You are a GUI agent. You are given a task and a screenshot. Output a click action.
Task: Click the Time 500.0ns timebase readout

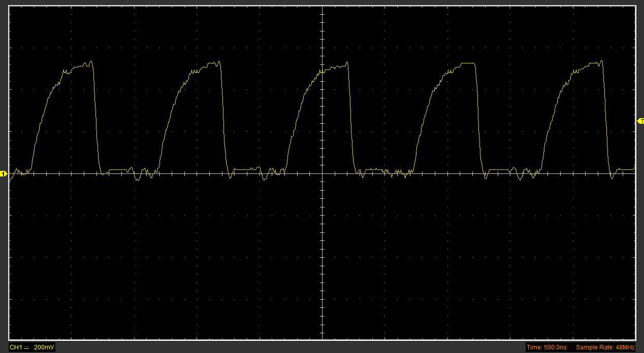[x=546, y=347]
